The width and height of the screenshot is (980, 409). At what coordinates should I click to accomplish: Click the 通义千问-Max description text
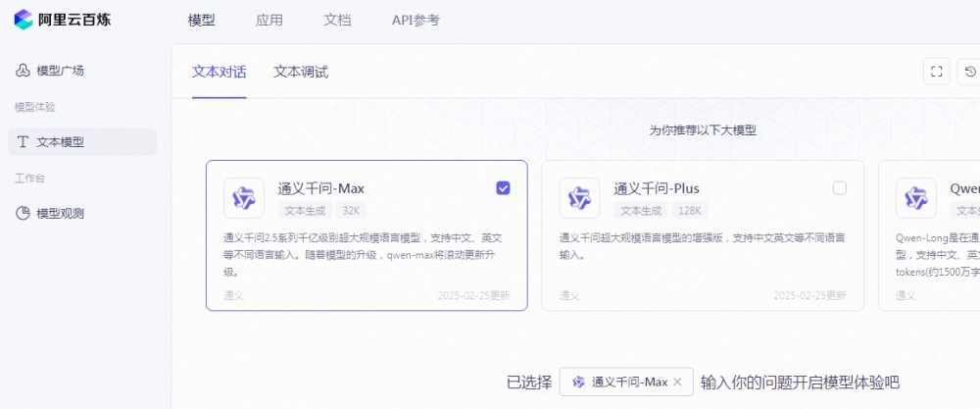pyautogui.click(x=364, y=255)
